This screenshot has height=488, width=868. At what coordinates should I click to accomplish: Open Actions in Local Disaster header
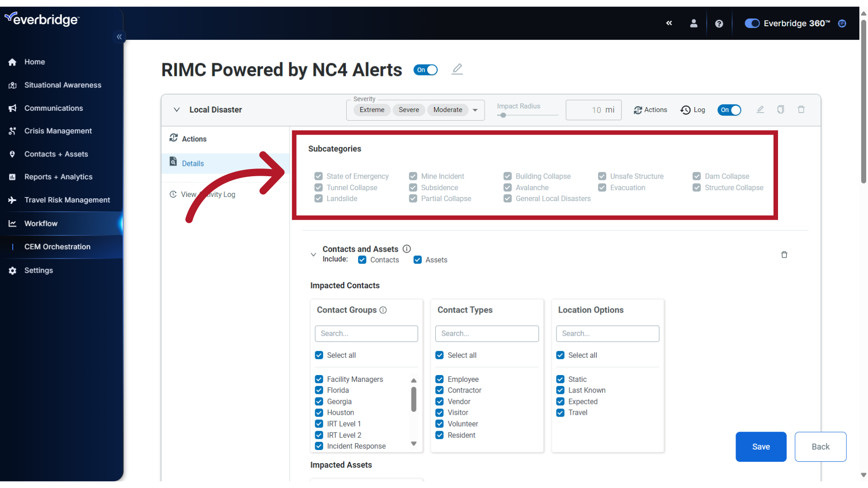pyautogui.click(x=650, y=110)
